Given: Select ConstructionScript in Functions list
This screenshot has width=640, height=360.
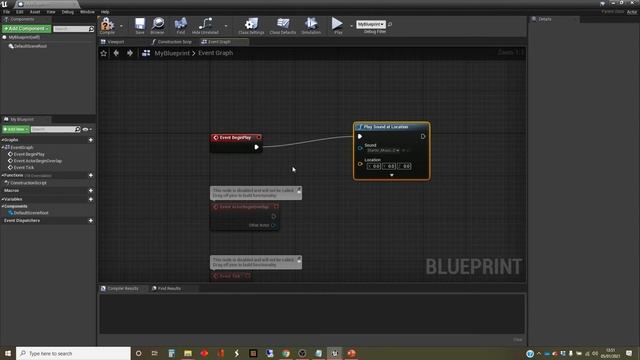Looking at the screenshot, I should coord(28,183).
